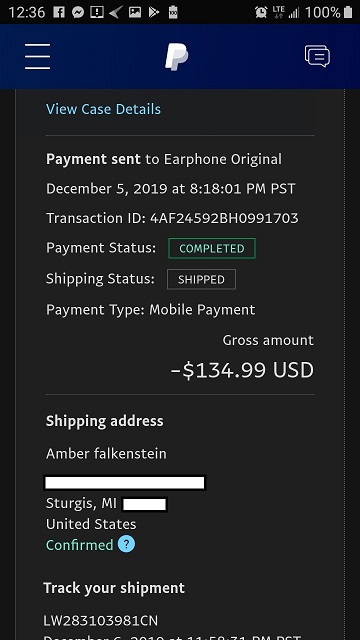Tap the Play Store notification icon
The height and width of the screenshot is (640, 360).
(154, 12)
